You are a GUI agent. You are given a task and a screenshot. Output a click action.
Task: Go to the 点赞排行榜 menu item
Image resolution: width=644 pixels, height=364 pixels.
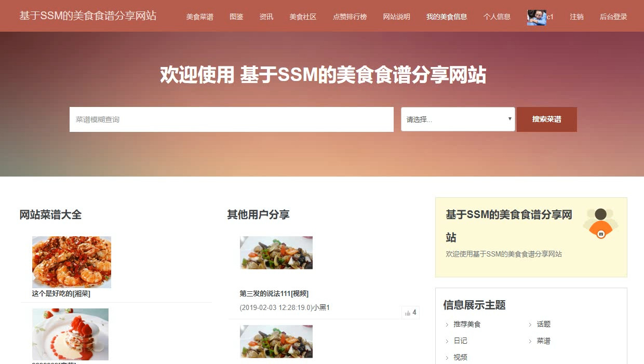pos(350,17)
